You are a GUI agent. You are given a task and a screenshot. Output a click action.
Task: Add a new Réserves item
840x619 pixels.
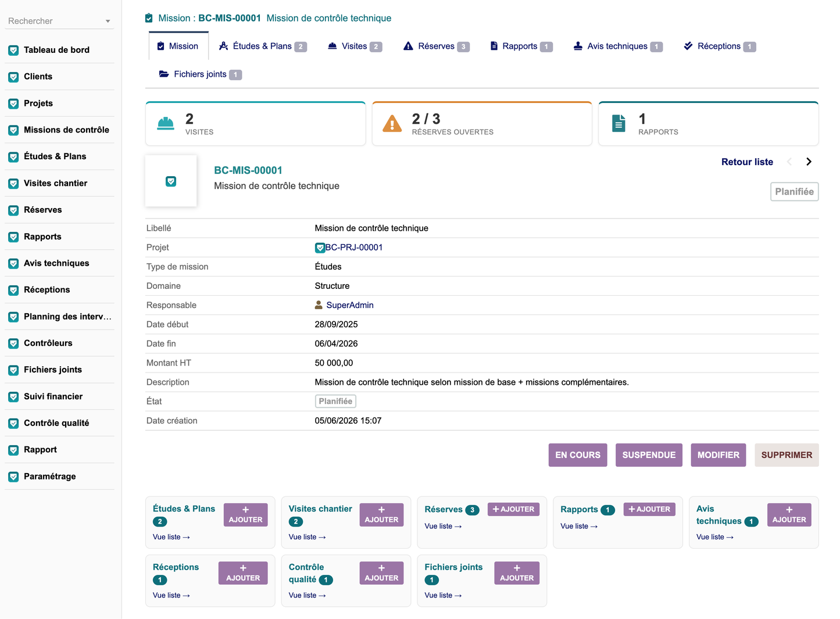tap(513, 509)
